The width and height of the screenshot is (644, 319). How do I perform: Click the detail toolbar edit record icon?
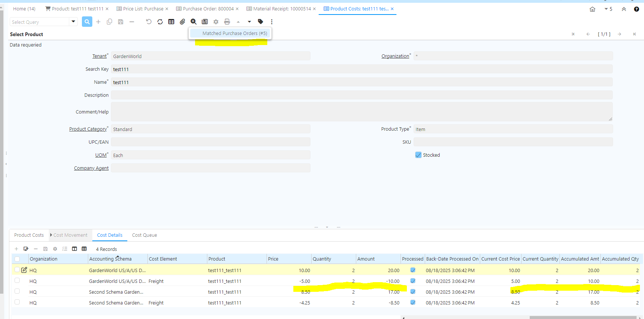click(26, 249)
